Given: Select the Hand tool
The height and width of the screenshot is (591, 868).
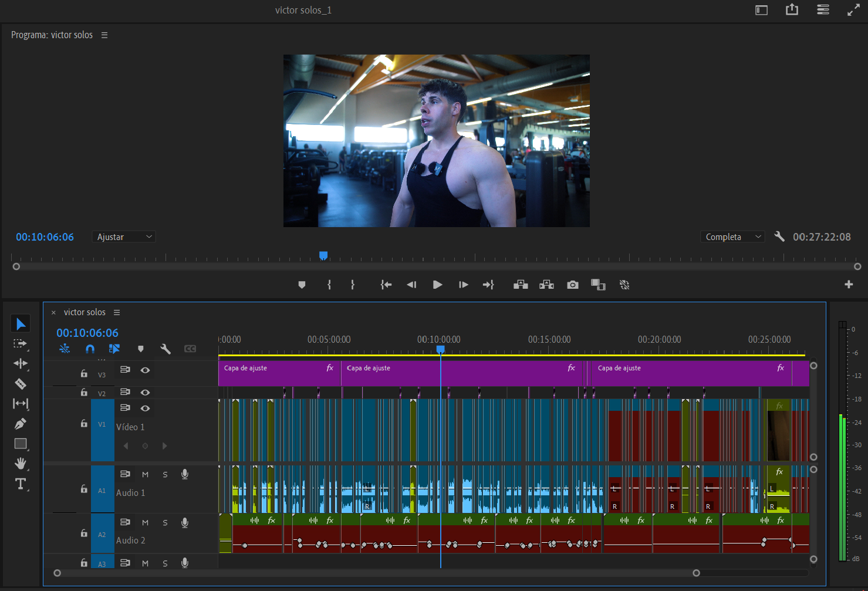Looking at the screenshot, I should [21, 464].
